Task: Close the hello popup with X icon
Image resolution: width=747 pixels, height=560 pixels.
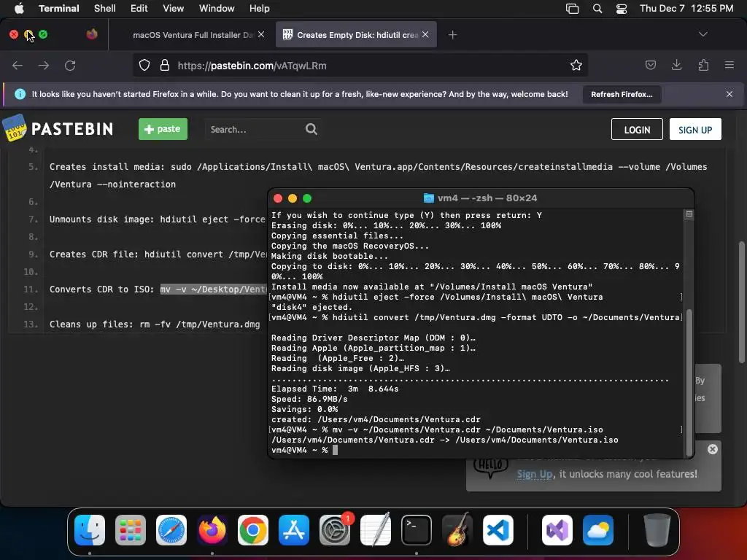Action: click(x=712, y=449)
